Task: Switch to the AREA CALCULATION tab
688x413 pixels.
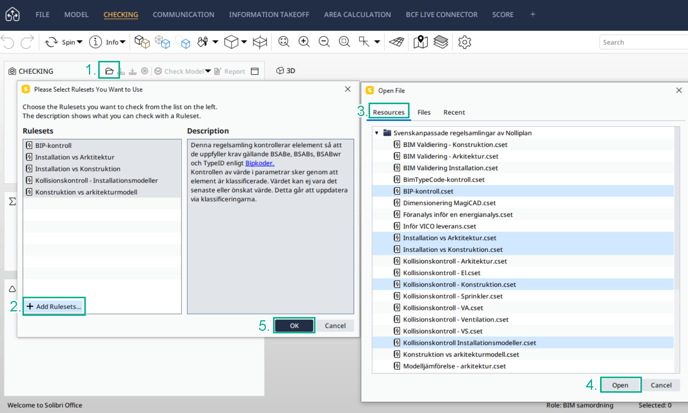Action: 358,14
